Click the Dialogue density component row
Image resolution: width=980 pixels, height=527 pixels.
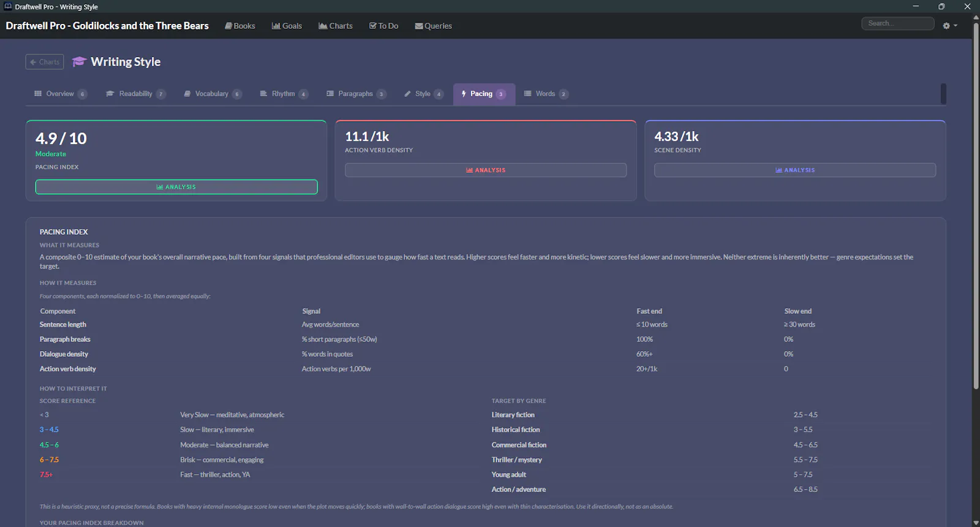pos(486,354)
